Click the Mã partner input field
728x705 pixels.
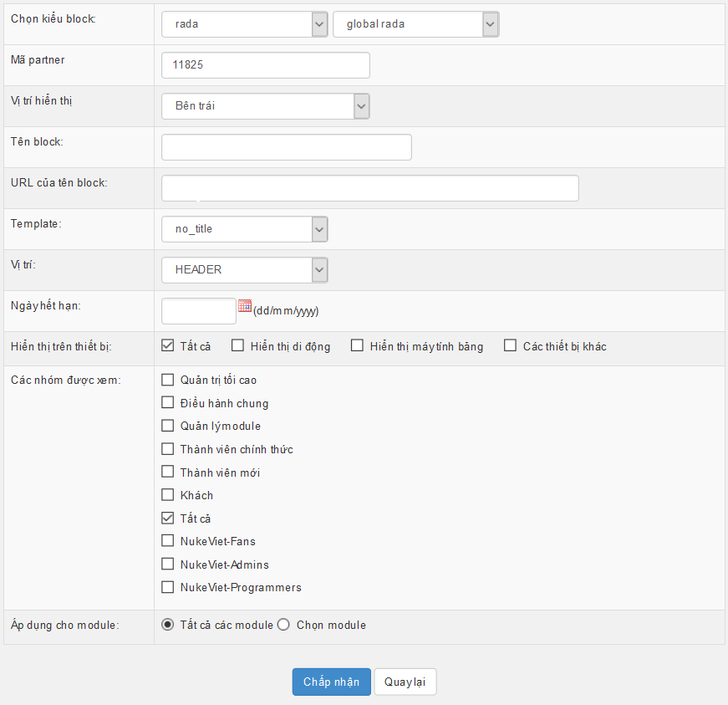click(x=266, y=65)
